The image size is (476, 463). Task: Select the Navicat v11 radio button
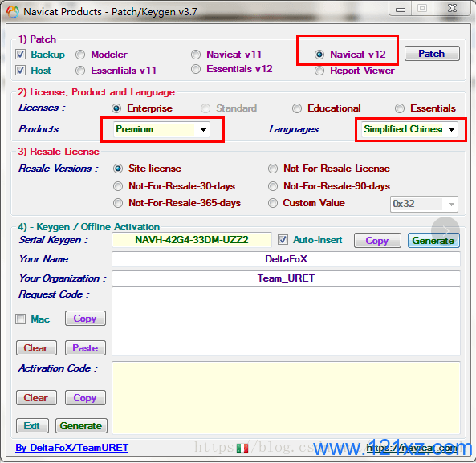coord(196,55)
